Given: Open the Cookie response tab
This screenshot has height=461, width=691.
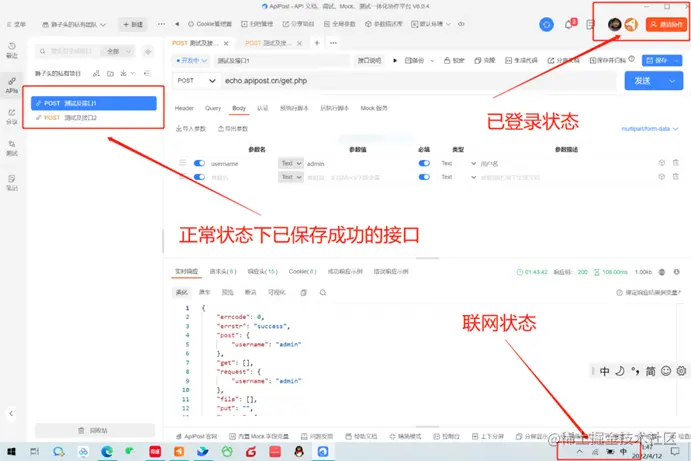Looking at the screenshot, I should click(x=302, y=271).
